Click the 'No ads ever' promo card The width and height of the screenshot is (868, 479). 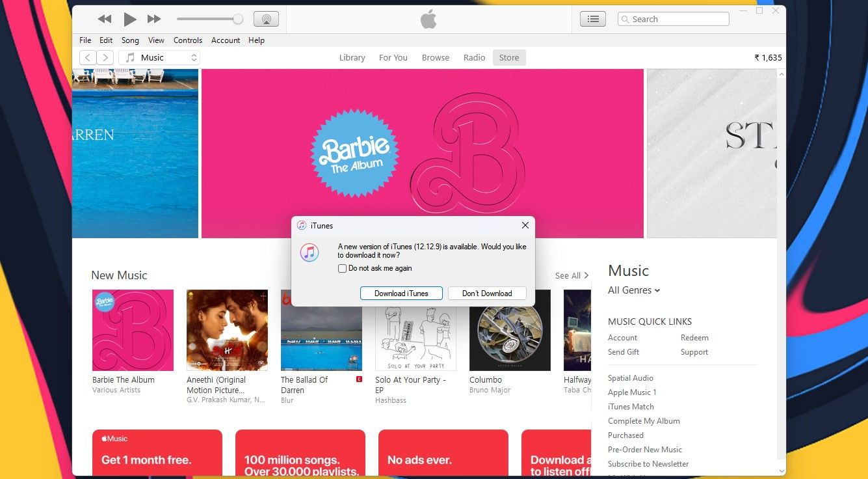pyautogui.click(x=443, y=452)
